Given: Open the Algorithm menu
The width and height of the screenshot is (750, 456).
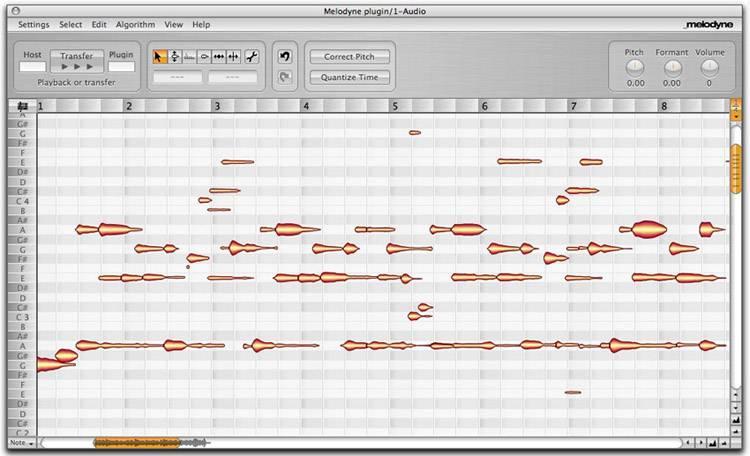Looking at the screenshot, I should coord(135,24).
